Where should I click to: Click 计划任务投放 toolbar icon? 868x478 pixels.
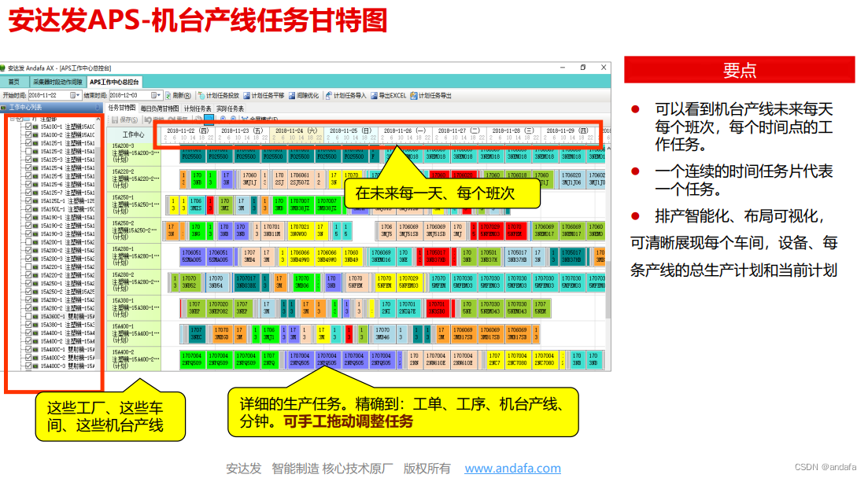tap(201, 96)
